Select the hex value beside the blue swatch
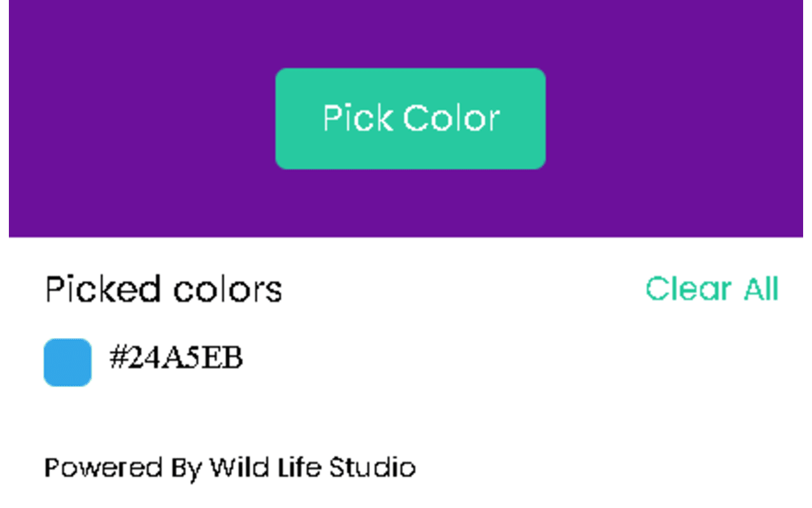The height and width of the screenshot is (508, 812). 176,359
